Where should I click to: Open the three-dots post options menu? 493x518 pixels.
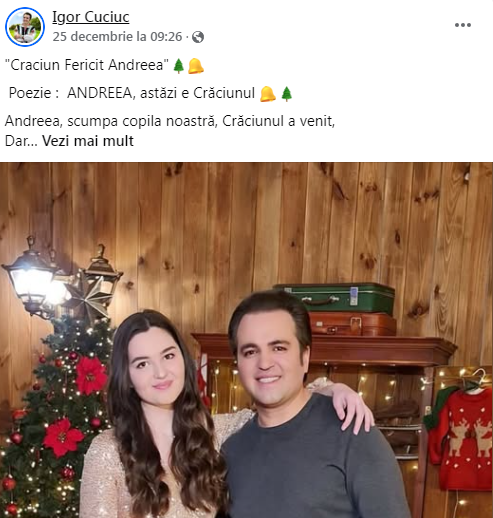coord(463,25)
